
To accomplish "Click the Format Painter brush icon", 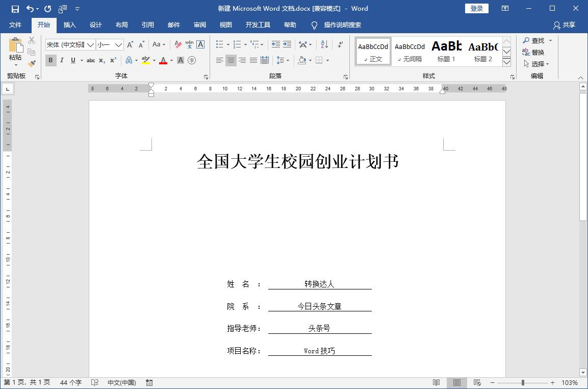I will 32,64.
